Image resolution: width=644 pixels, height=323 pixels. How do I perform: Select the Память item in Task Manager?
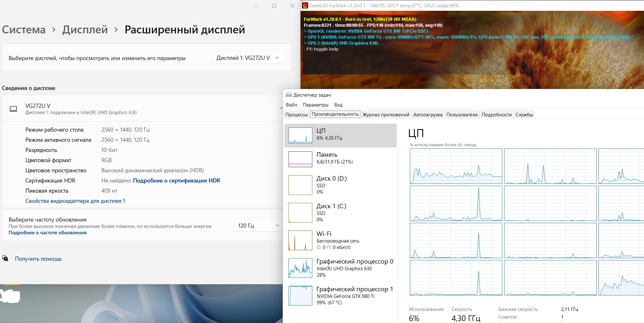(341, 159)
